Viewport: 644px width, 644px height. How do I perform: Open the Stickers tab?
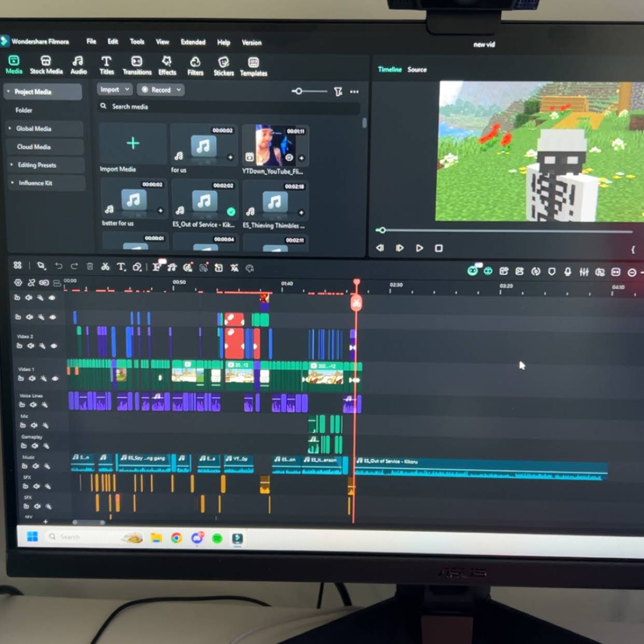tap(223, 67)
